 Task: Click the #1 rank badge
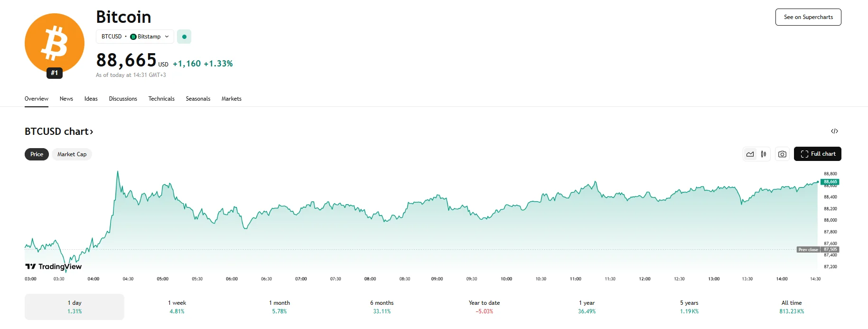click(55, 73)
